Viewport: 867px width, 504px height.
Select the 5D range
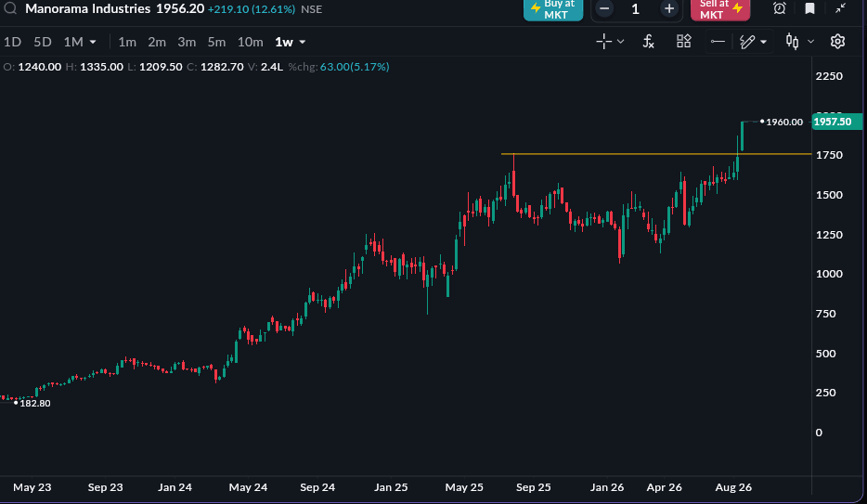click(43, 42)
